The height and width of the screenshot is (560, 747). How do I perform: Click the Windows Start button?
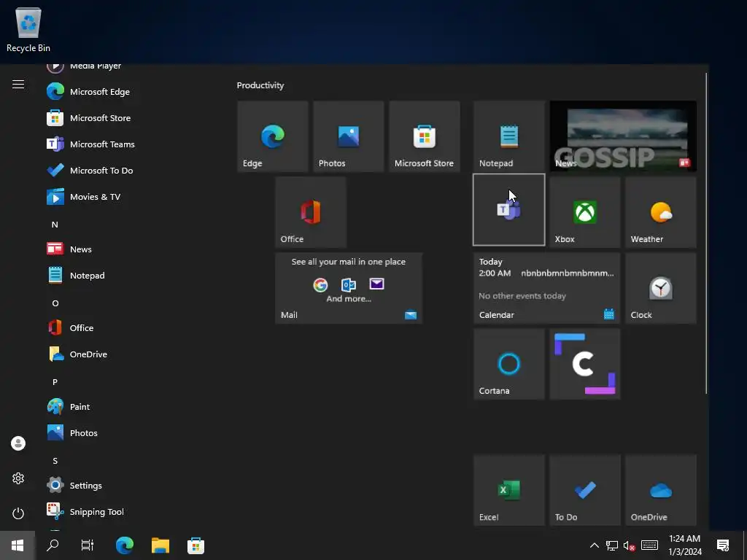point(18,545)
